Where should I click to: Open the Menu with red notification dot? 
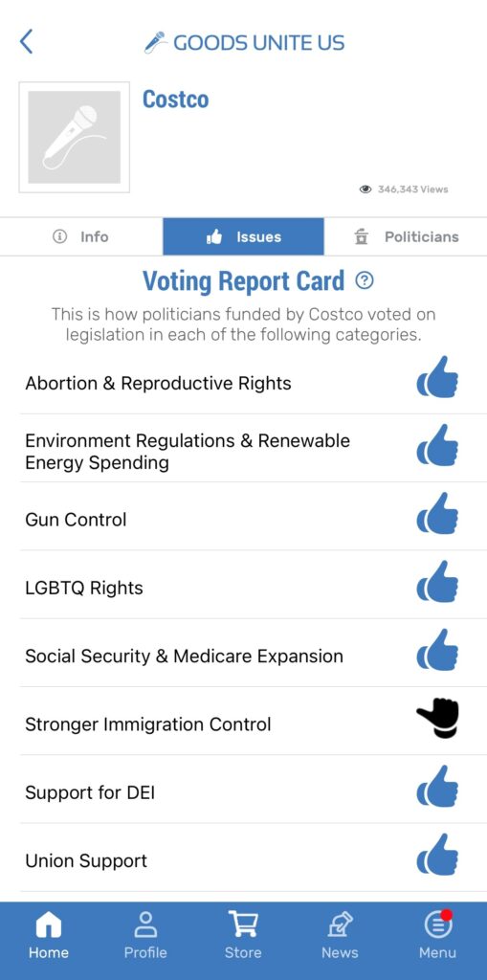click(x=437, y=934)
